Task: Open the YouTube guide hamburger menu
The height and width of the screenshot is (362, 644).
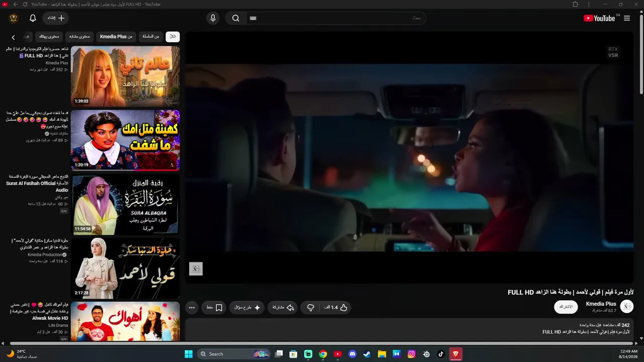Action: 627,18
